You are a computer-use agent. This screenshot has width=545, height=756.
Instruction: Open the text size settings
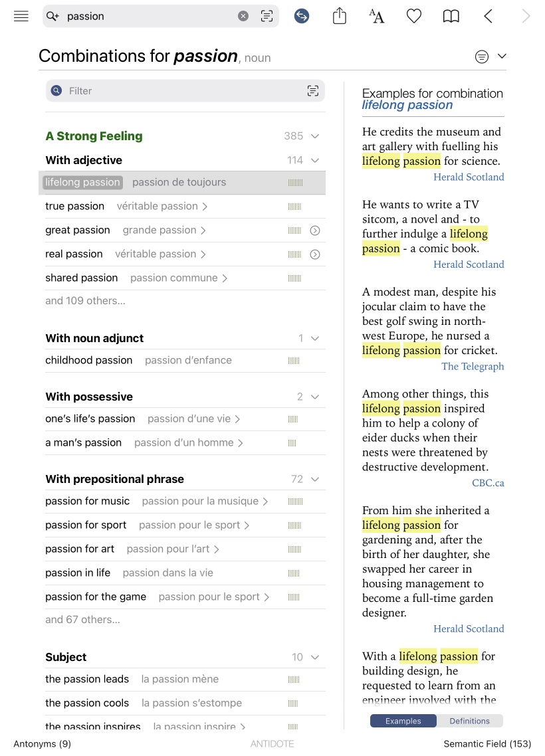point(377,17)
